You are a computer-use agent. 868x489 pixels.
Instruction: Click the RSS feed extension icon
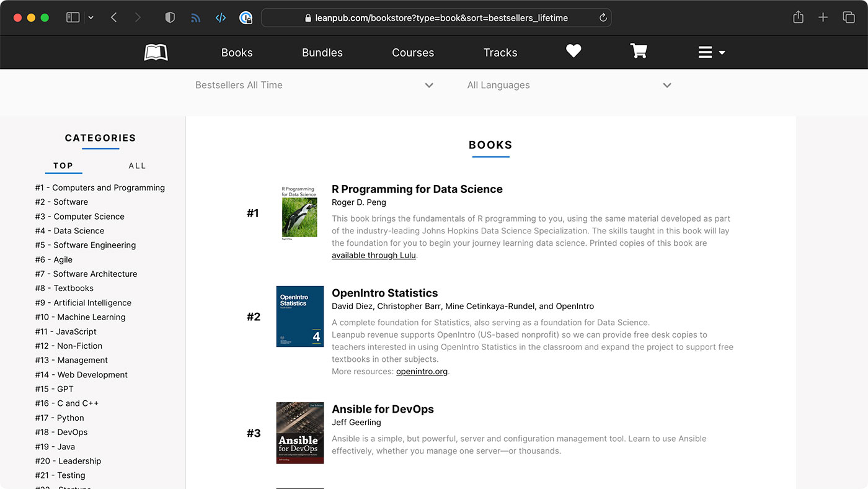(x=196, y=18)
